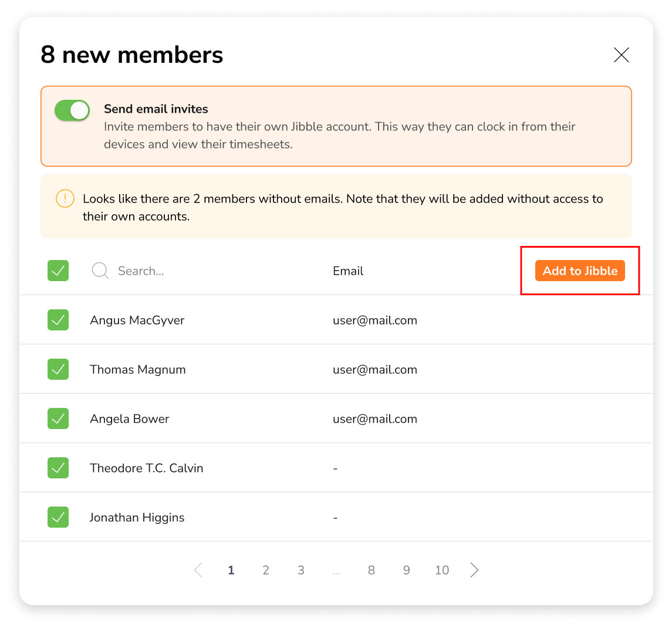Viewport: 672px width, 621px height.
Task: Uncheck Jonathan Higgins checkbox
Action: coord(58,517)
